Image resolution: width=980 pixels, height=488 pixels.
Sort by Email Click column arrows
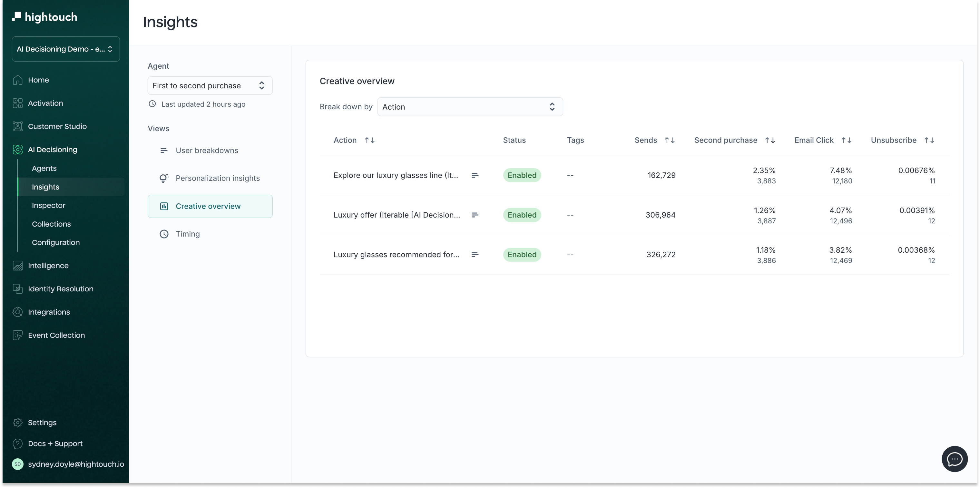click(847, 140)
